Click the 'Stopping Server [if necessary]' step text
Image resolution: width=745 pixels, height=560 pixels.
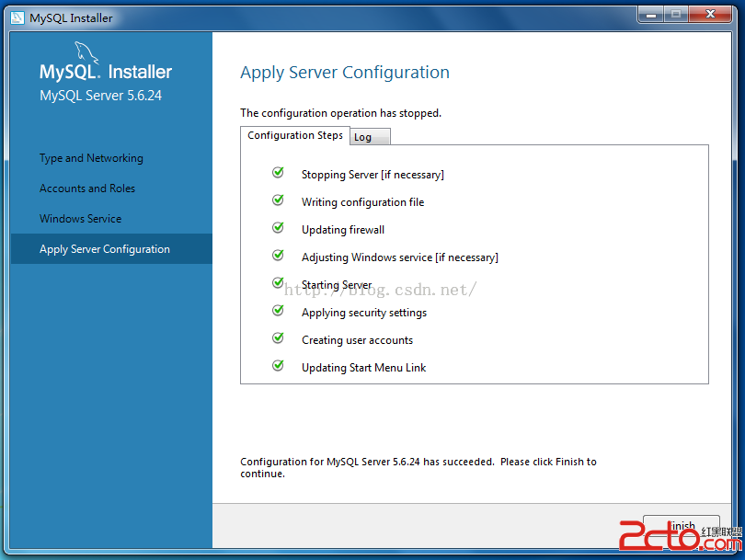[373, 175]
